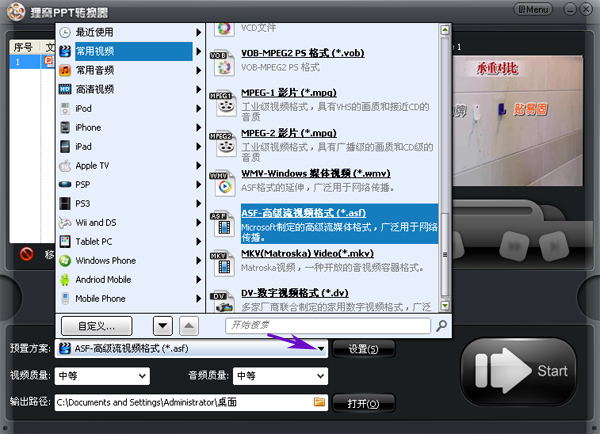
Task: Click the WMV format file icon
Action: pos(222,184)
